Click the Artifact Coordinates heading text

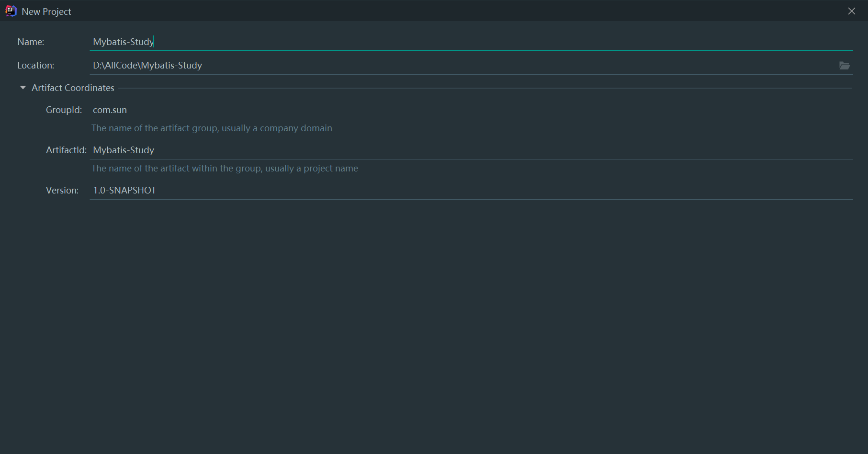pyautogui.click(x=73, y=88)
